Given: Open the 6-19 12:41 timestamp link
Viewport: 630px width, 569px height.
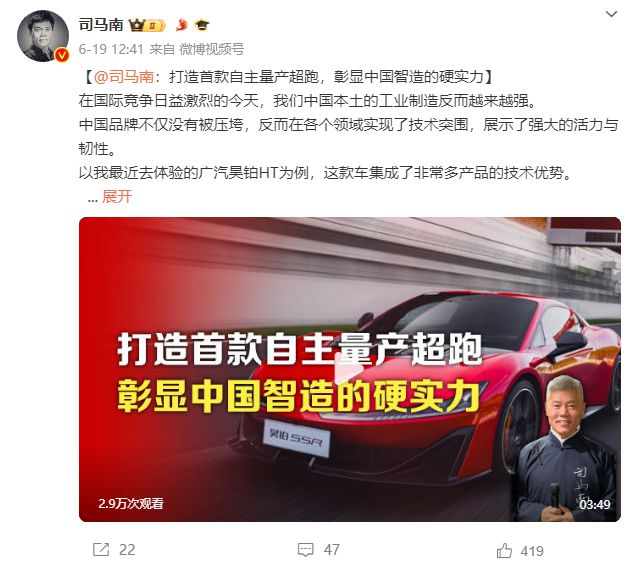Looking at the screenshot, I should (111, 49).
